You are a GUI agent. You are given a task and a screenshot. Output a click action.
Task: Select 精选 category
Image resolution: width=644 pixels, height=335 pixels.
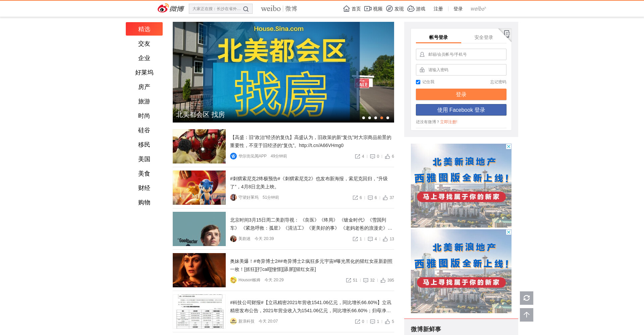144,29
